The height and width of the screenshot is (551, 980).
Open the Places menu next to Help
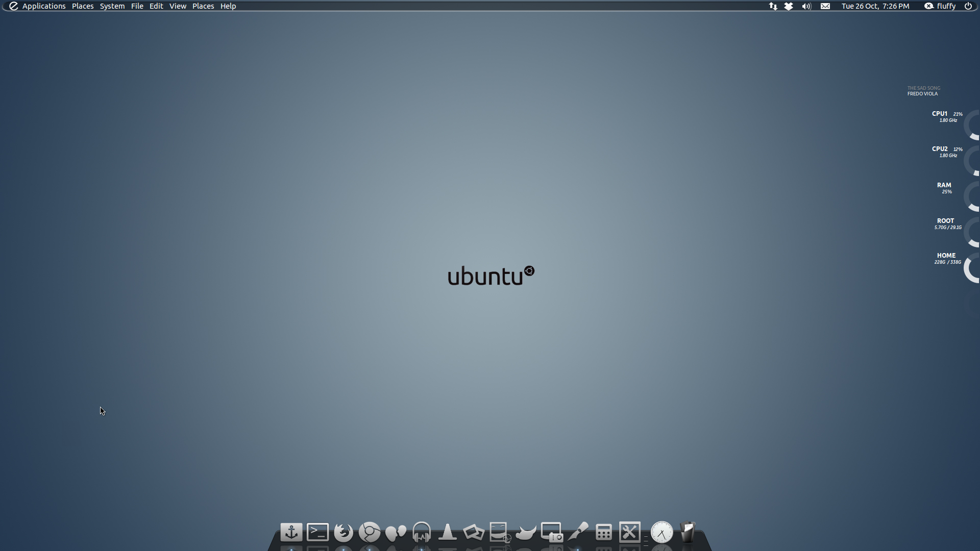[x=203, y=6]
